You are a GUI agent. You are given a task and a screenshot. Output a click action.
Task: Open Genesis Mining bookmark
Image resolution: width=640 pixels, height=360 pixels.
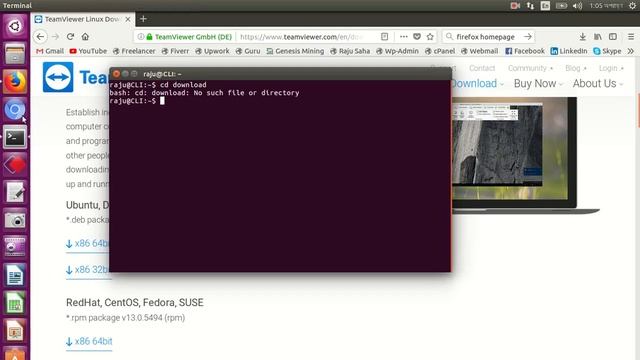pos(295,51)
